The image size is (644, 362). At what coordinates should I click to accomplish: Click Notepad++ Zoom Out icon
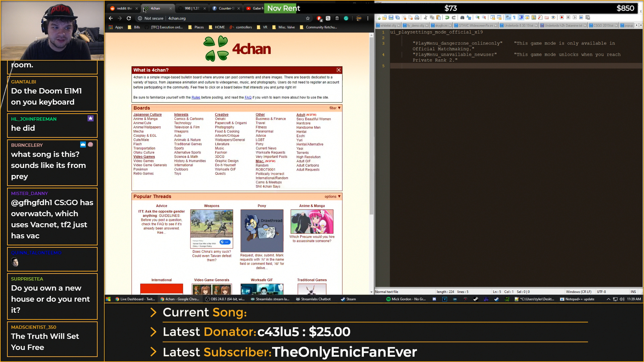pos(484,18)
